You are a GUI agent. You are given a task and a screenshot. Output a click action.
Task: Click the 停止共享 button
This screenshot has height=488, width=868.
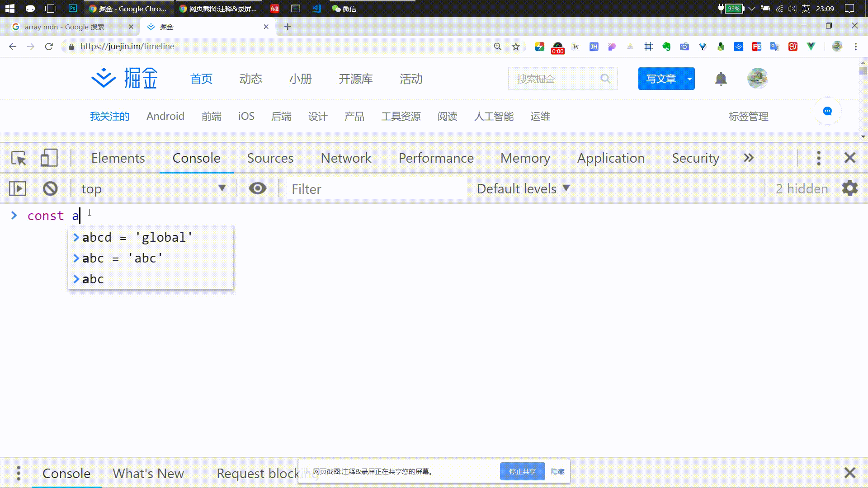522,471
